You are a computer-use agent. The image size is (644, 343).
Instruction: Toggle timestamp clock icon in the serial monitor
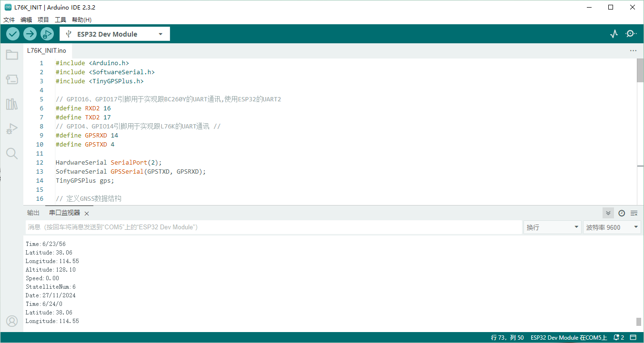(622, 213)
